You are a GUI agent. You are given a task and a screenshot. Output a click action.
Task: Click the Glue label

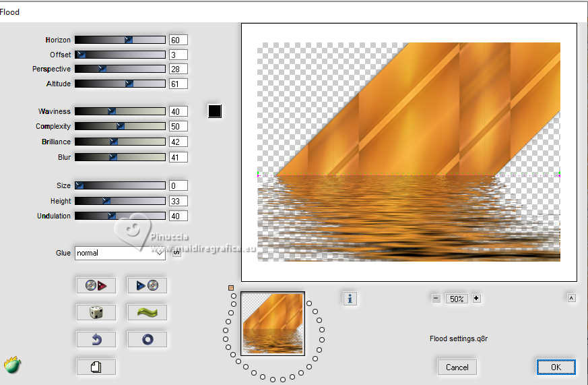pyautogui.click(x=63, y=253)
